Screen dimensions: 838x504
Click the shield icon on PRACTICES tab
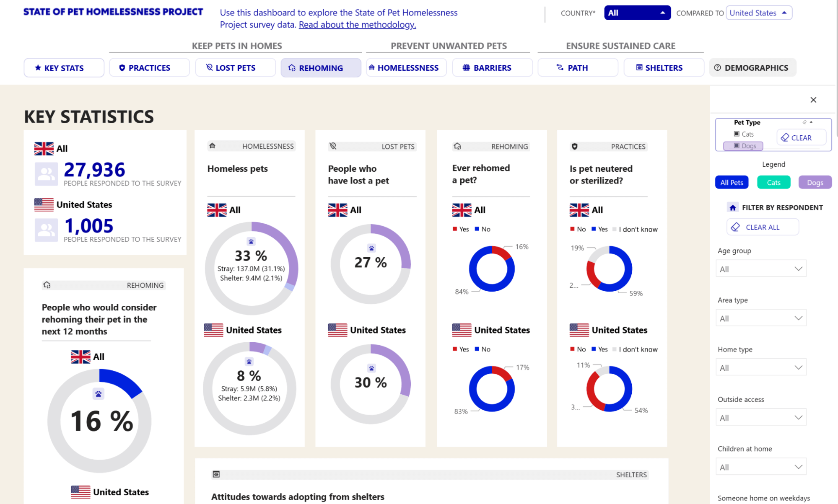122,67
